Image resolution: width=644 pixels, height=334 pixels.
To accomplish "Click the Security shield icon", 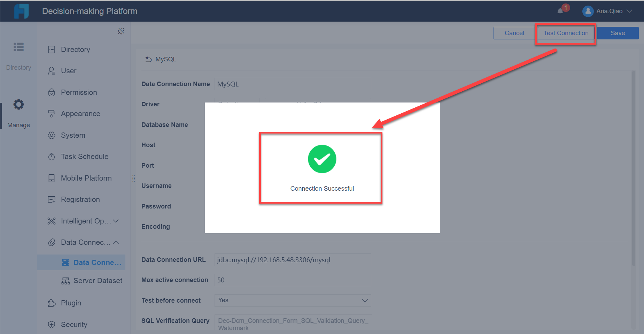I will tap(52, 325).
